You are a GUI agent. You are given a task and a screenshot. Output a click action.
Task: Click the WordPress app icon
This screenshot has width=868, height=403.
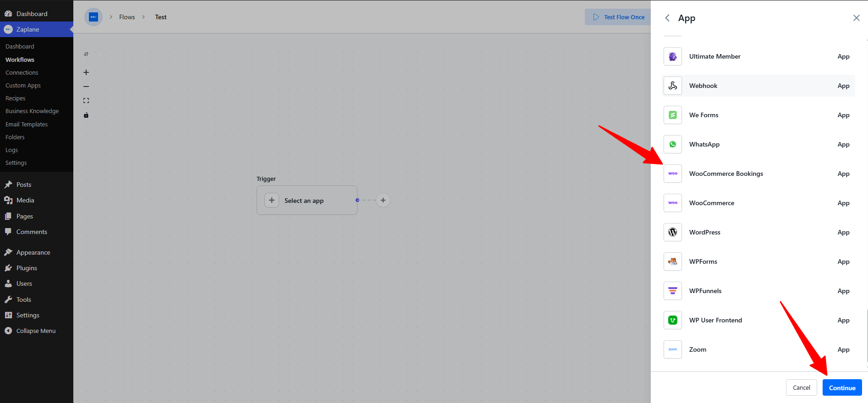click(673, 232)
